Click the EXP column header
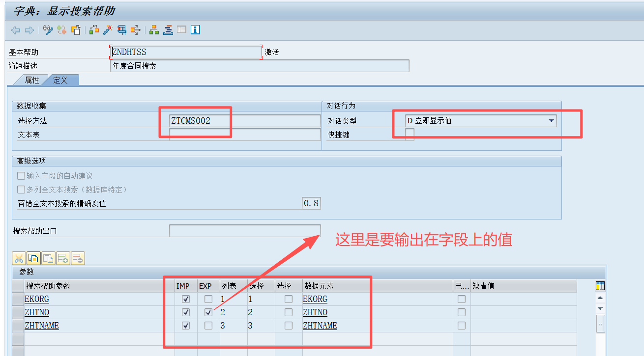 click(x=208, y=286)
